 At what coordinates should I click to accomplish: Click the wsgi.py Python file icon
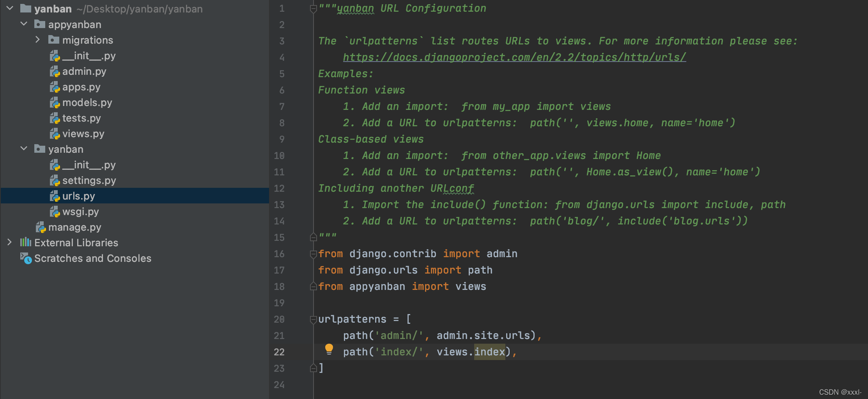pyautogui.click(x=55, y=212)
